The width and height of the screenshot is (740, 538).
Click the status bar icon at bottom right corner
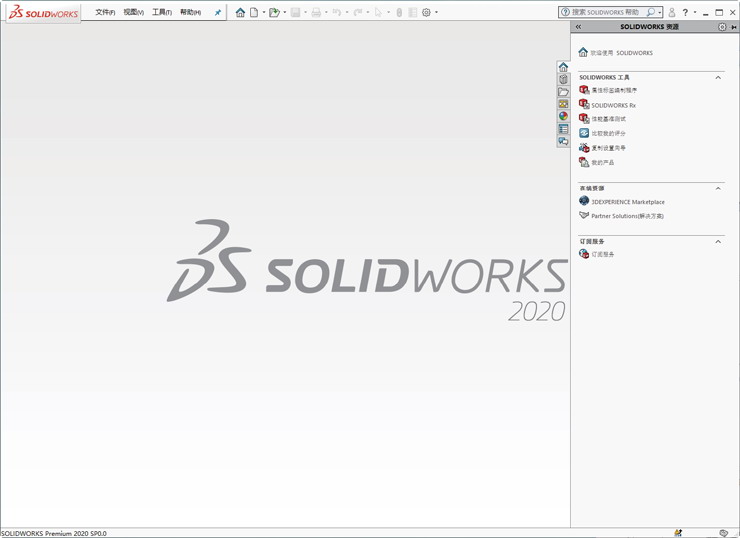[723, 533]
